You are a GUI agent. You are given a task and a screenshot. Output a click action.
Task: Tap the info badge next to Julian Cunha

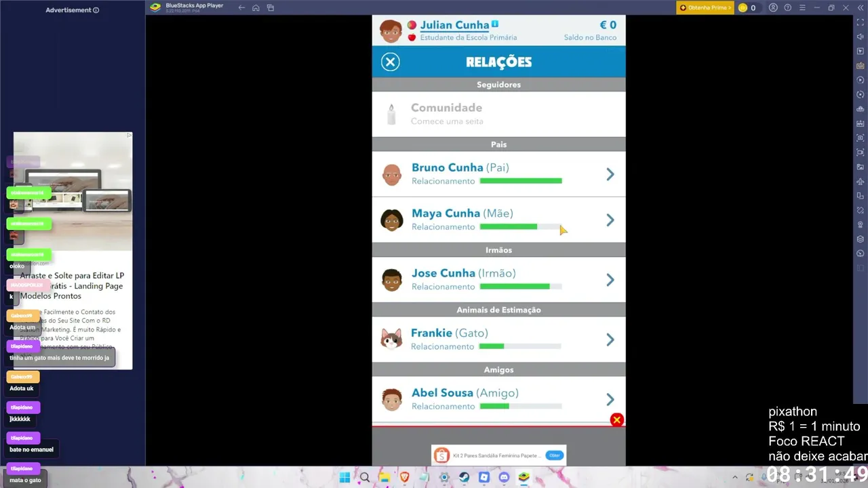point(495,24)
